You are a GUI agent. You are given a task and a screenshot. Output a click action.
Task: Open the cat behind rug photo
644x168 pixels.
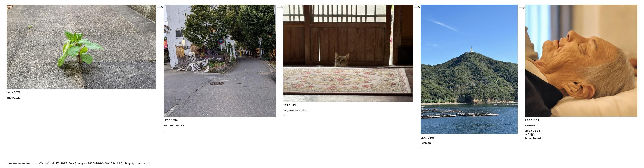click(348, 53)
